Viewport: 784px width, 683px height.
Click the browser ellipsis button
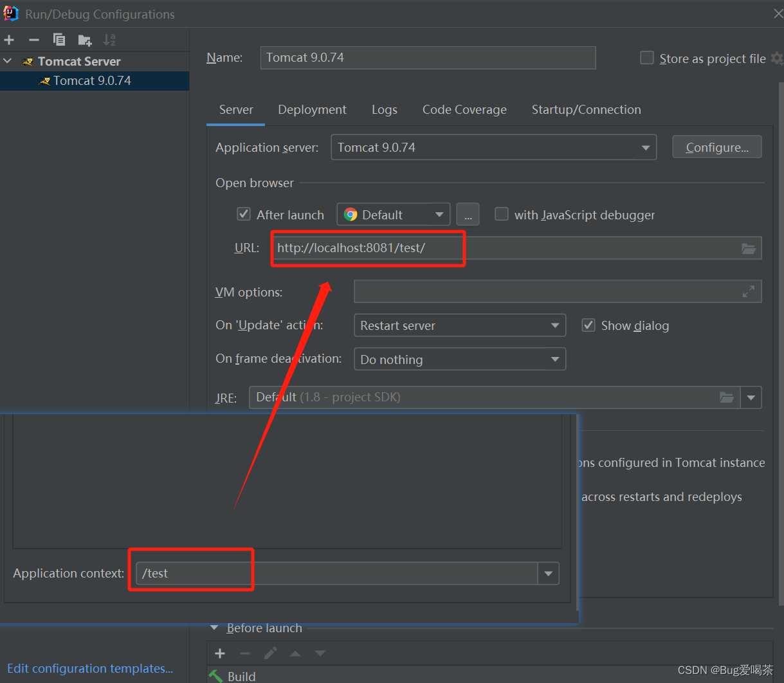click(x=468, y=215)
